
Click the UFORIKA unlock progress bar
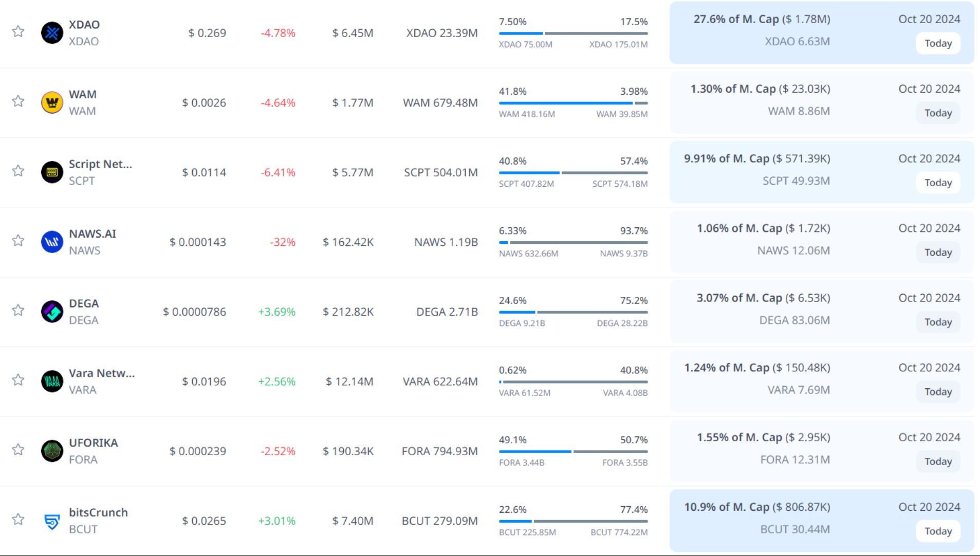point(573,452)
